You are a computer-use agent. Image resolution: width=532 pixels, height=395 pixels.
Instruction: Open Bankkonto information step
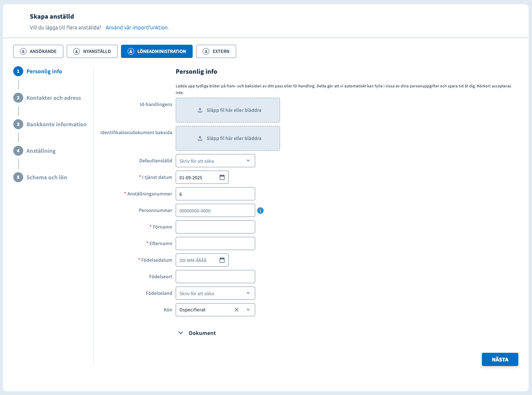tap(56, 124)
